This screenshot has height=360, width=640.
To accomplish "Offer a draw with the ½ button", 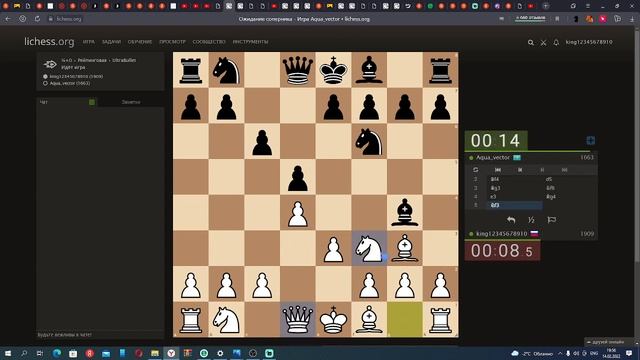I will point(531,220).
